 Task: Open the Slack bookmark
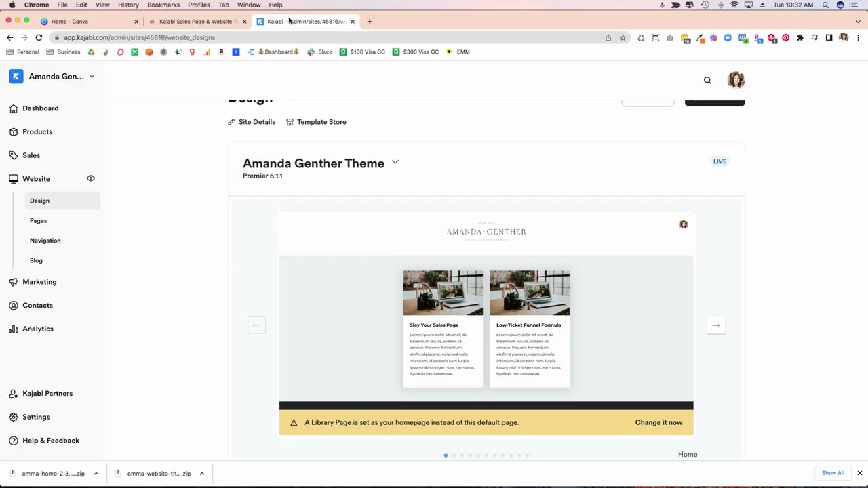320,52
